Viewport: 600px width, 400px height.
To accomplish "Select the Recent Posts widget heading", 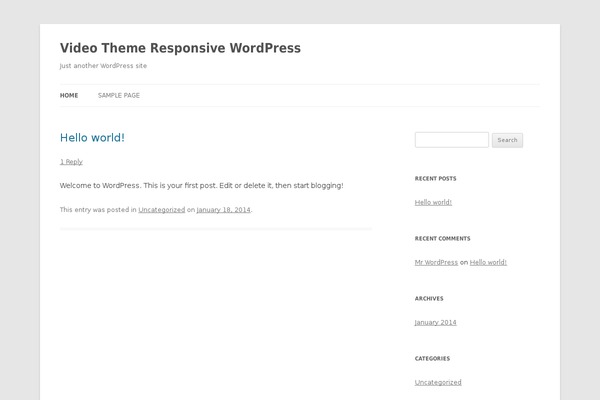I will [x=435, y=178].
